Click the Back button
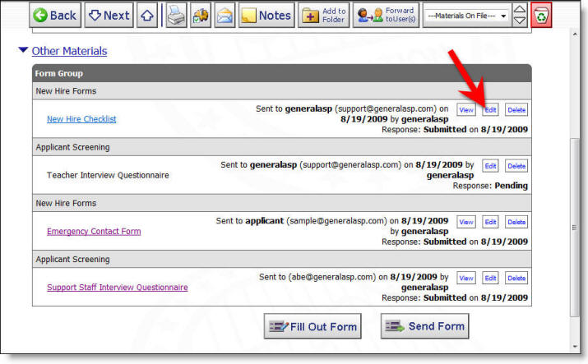 [56, 15]
